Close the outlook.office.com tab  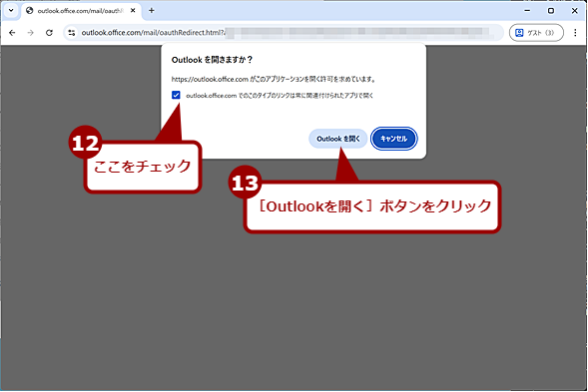(133, 11)
